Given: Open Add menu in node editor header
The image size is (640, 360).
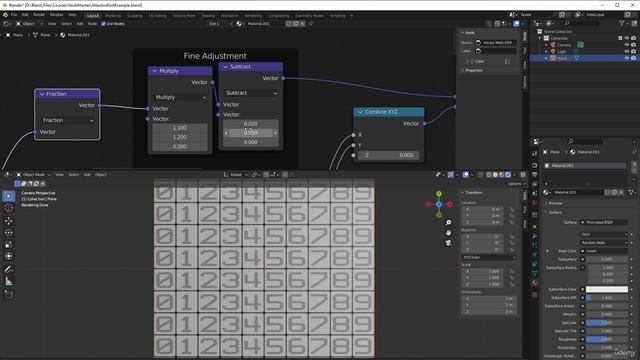Looking at the screenshot, I should click(80, 24).
